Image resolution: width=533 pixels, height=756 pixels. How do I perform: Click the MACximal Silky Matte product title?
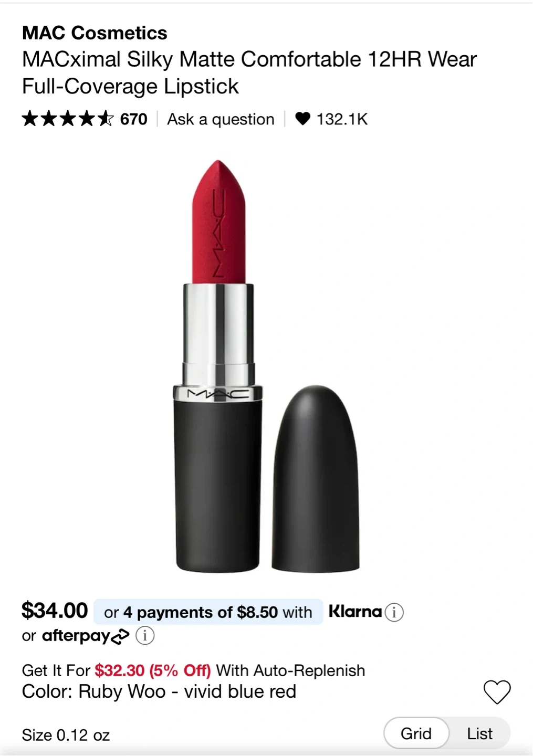pyautogui.click(x=249, y=73)
